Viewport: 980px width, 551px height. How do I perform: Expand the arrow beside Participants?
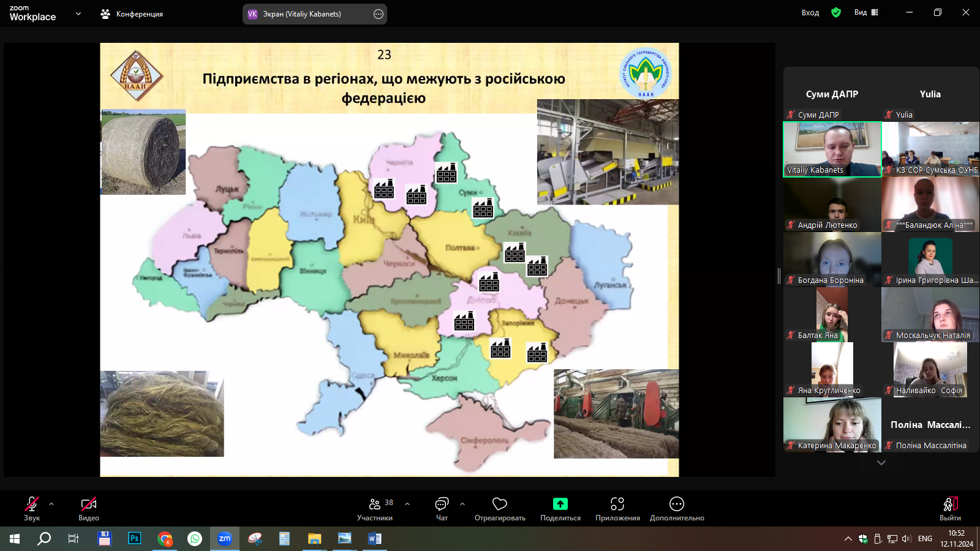407,504
